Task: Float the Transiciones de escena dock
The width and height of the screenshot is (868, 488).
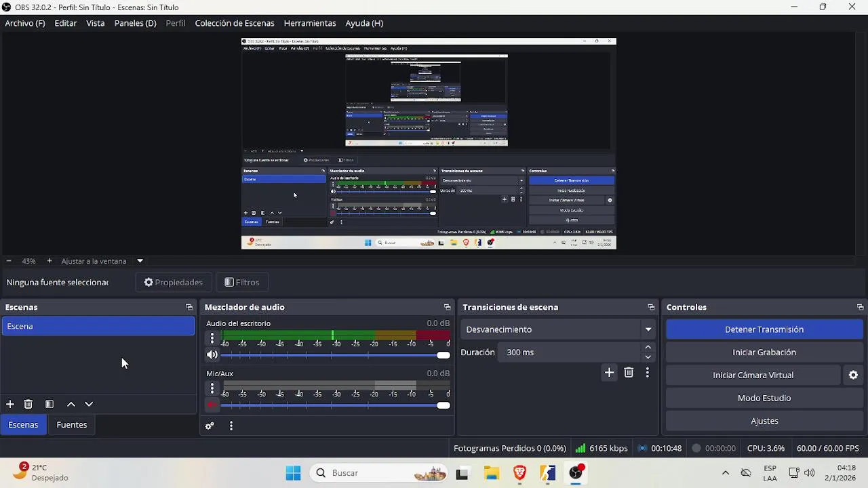Action: tap(651, 307)
